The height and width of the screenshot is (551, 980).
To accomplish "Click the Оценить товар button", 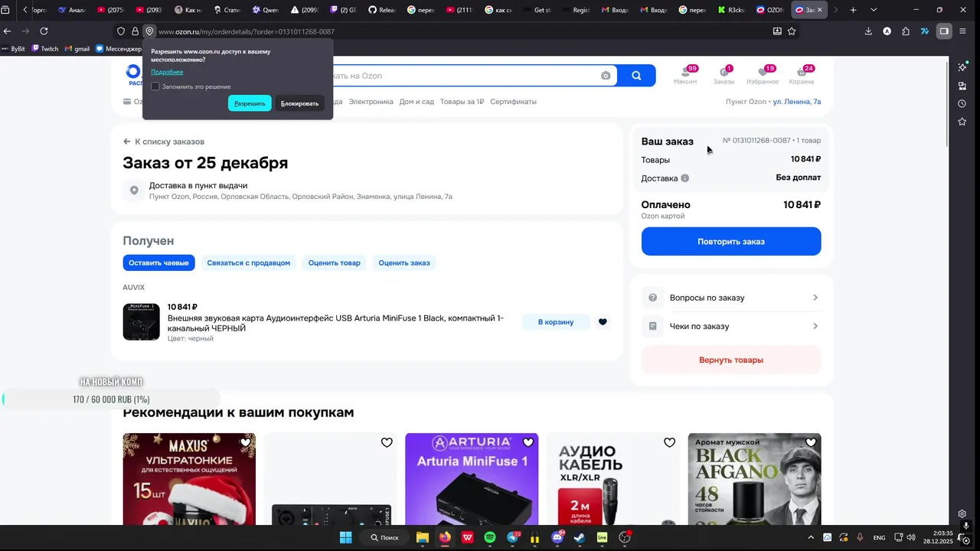I will tap(334, 262).
